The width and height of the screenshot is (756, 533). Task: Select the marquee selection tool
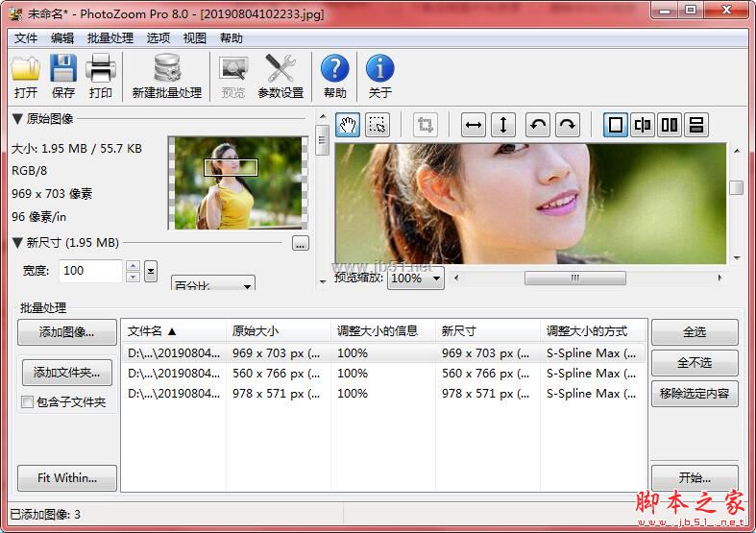coord(378,125)
